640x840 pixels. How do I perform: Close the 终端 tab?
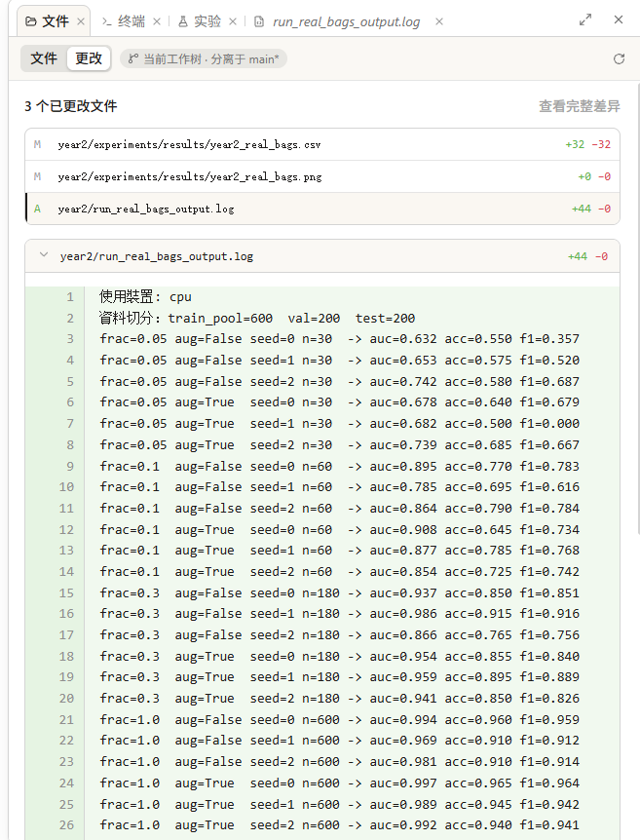[157, 21]
